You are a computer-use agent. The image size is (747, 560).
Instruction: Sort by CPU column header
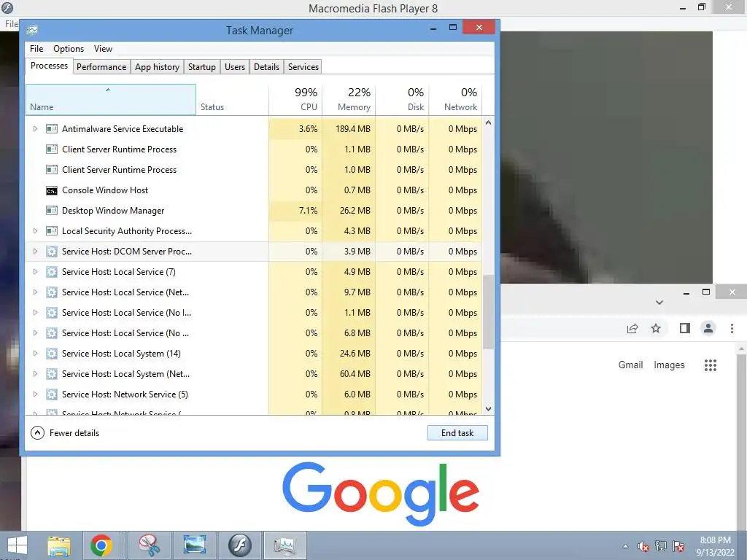coord(295,99)
